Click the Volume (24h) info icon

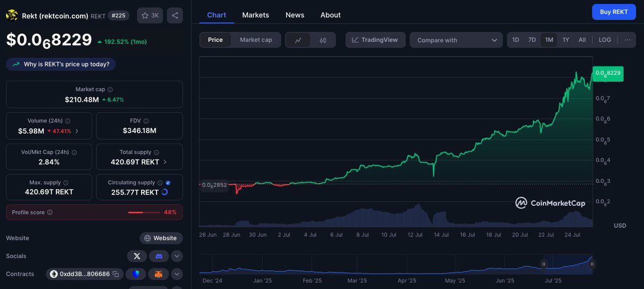68,121
